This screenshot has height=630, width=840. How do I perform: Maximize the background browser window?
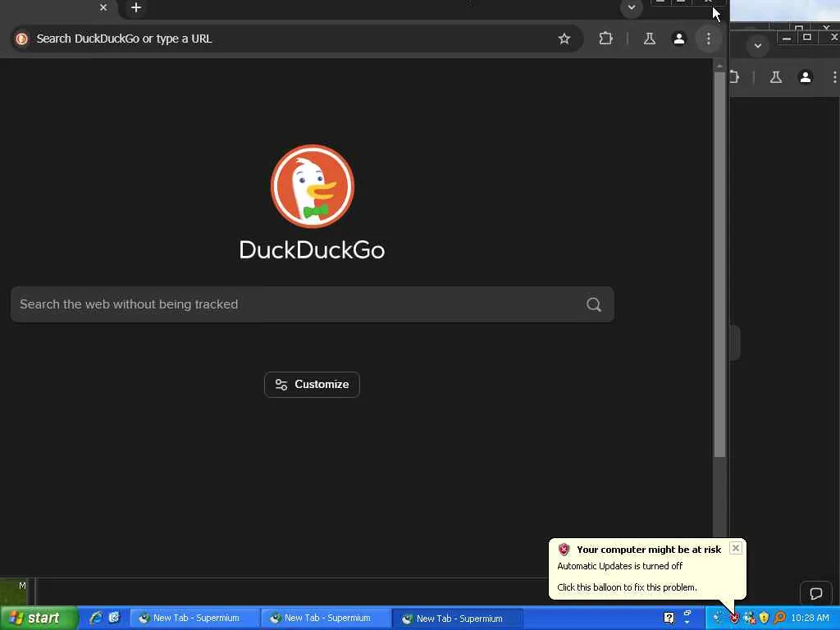point(807,38)
